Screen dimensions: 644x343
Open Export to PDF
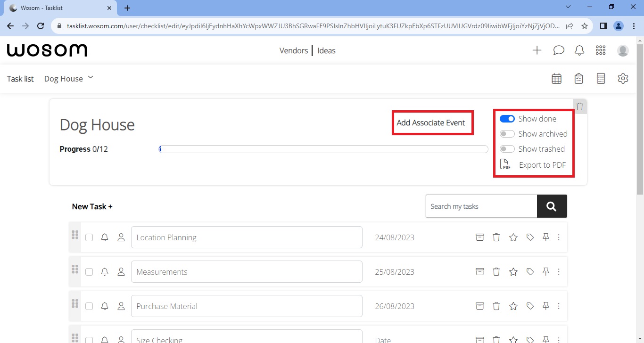(x=535, y=164)
